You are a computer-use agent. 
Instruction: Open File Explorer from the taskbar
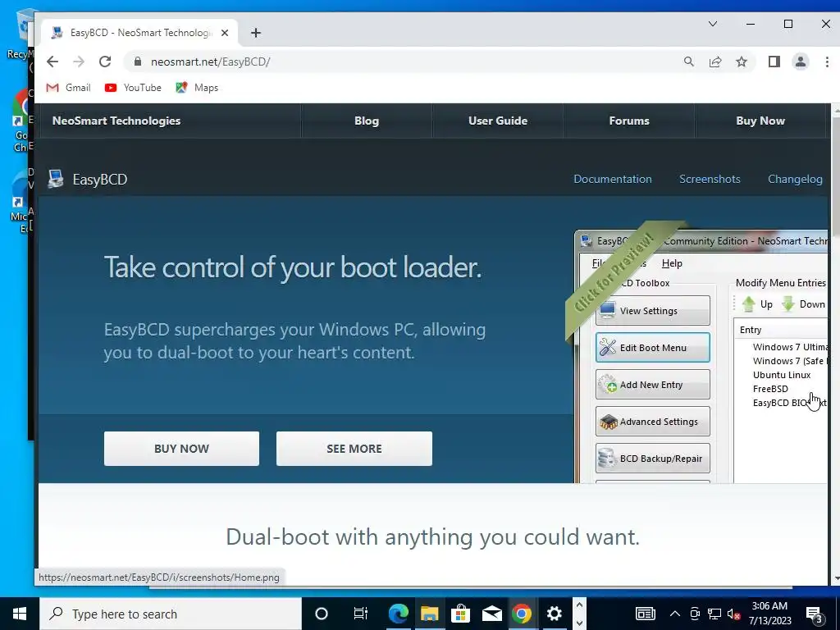[429, 614]
